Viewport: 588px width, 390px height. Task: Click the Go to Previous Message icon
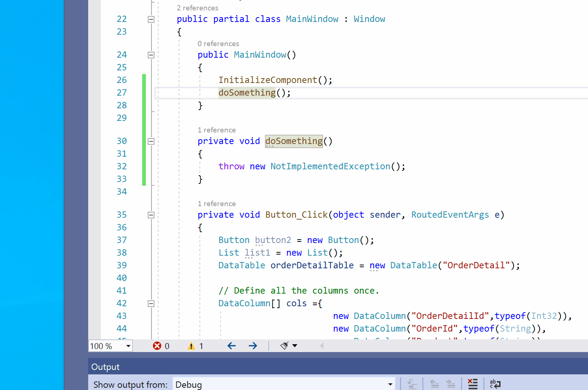point(434,384)
